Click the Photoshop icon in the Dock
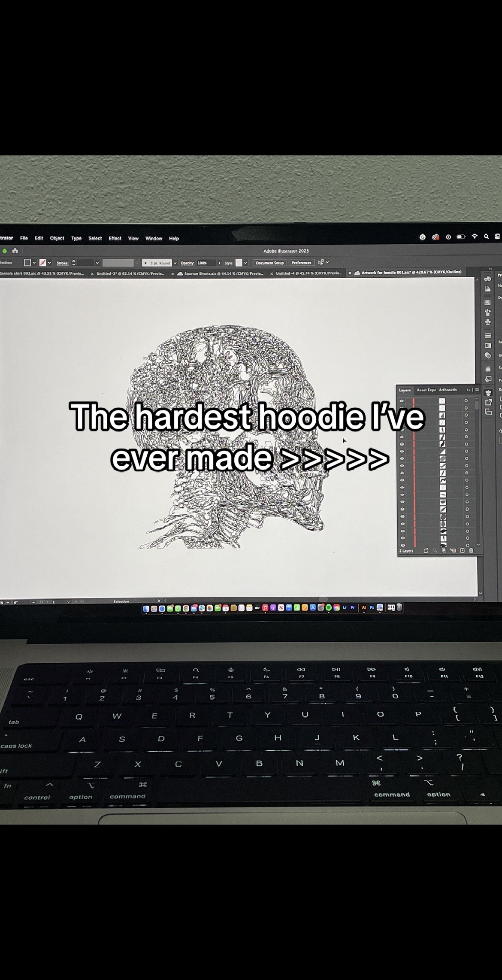 pyautogui.click(x=372, y=608)
